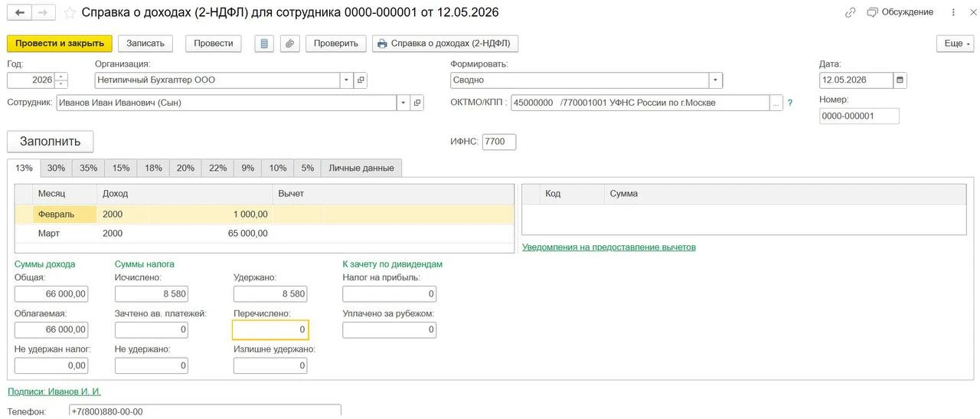This screenshot has height=419, width=980.
Task: Focus the Излишне удержано field
Action: [x=271, y=365]
